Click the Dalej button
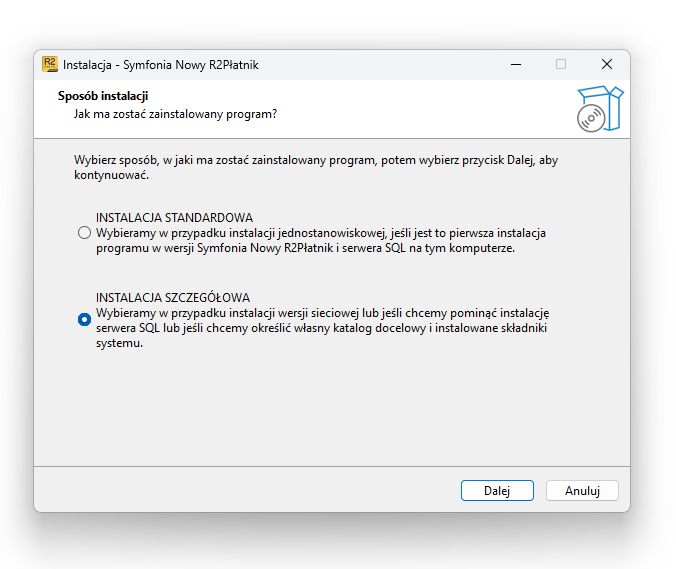This screenshot has width=676, height=569. (497, 491)
